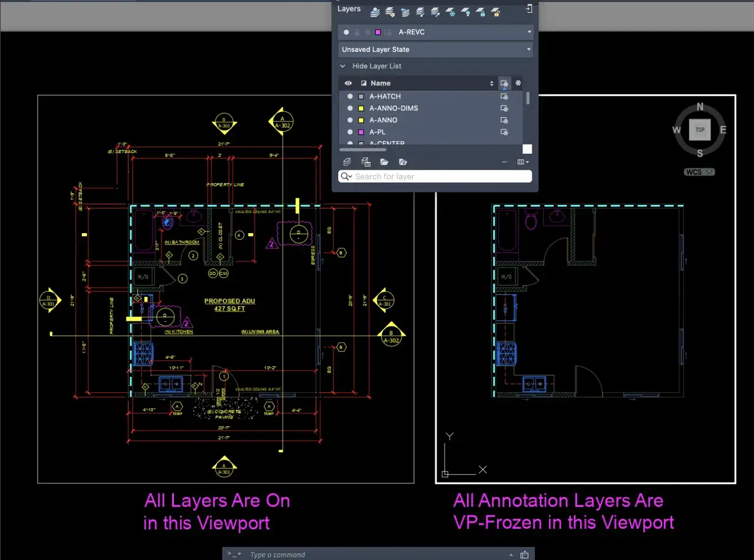The height and width of the screenshot is (560, 754).
Task: Click the Search for layer field
Action: coord(435,177)
